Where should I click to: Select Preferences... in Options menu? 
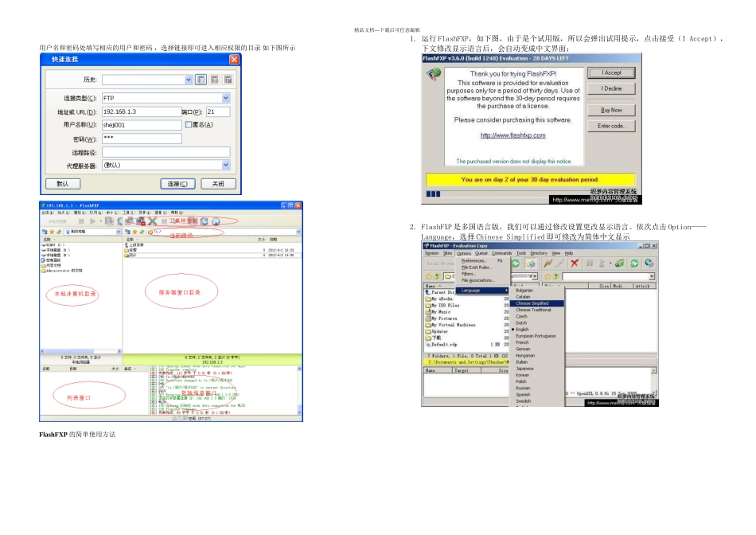click(482, 260)
